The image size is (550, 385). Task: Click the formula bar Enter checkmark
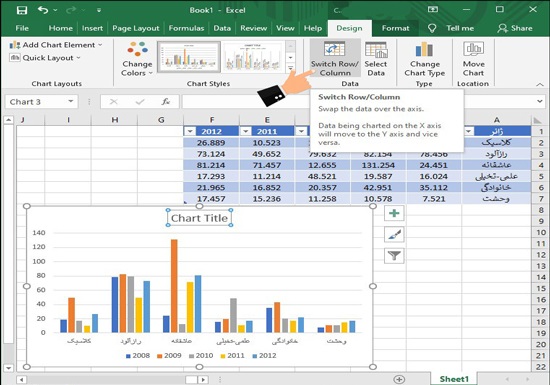coord(140,102)
